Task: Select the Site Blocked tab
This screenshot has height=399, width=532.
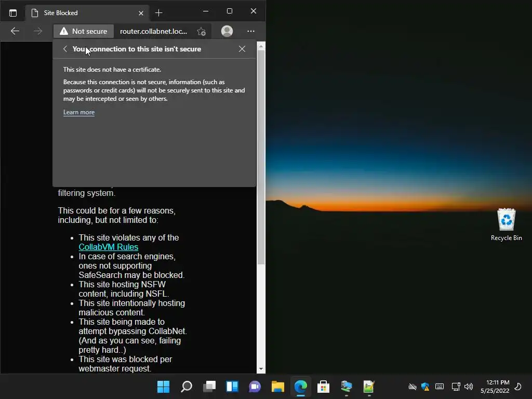Action: tap(87, 13)
